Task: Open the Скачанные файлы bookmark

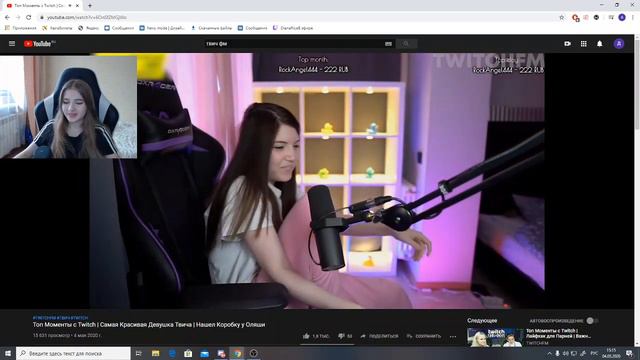Action: tap(211, 28)
